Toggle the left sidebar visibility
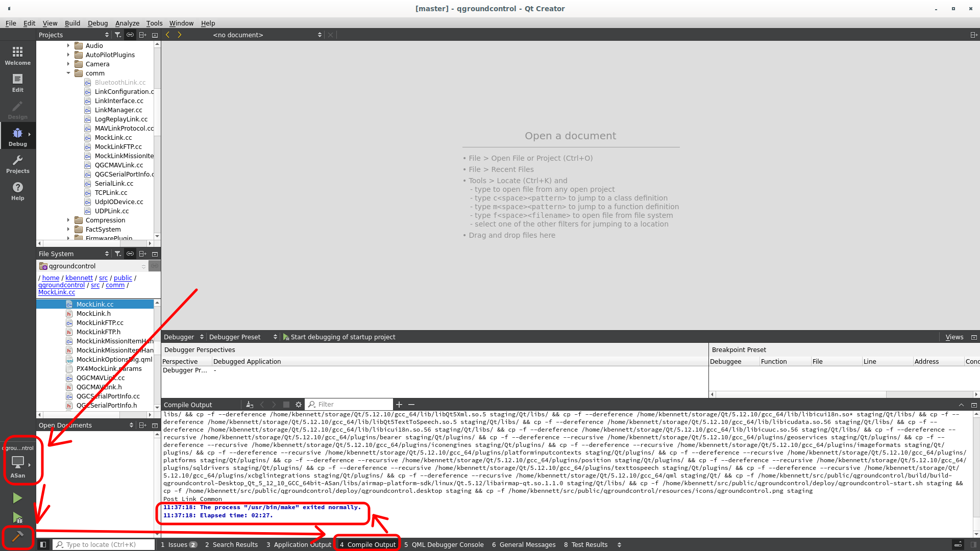Viewport: 980px width, 551px height. point(43,544)
